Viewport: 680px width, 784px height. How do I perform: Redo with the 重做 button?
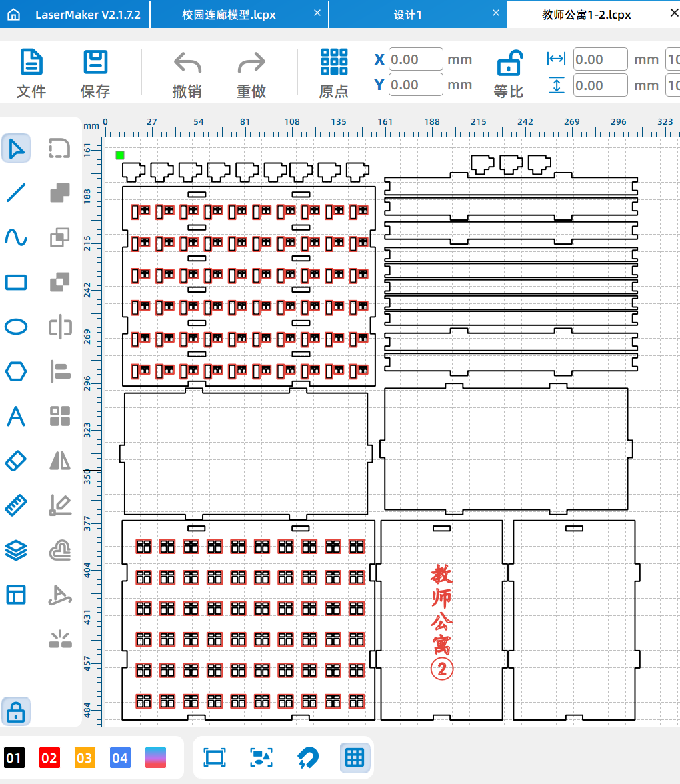coord(251,75)
